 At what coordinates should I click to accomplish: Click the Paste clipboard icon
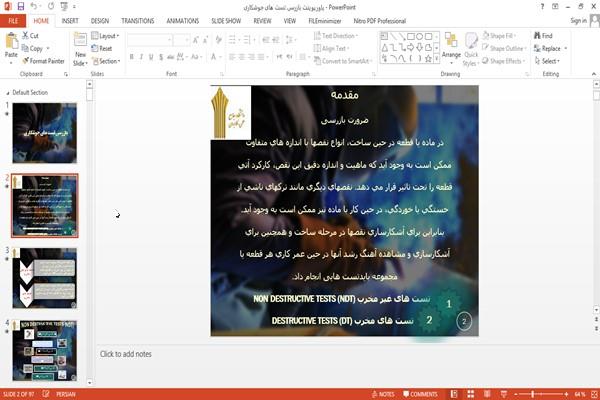pyautogui.click(x=11, y=42)
